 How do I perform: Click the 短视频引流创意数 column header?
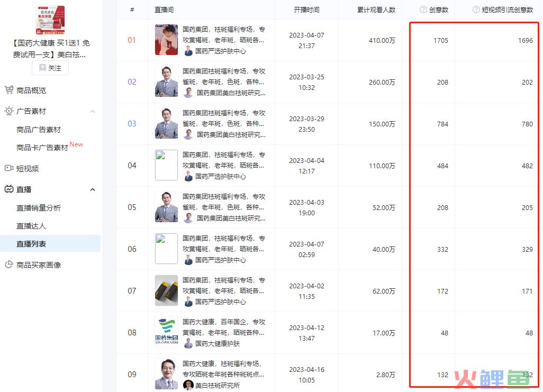(x=508, y=10)
